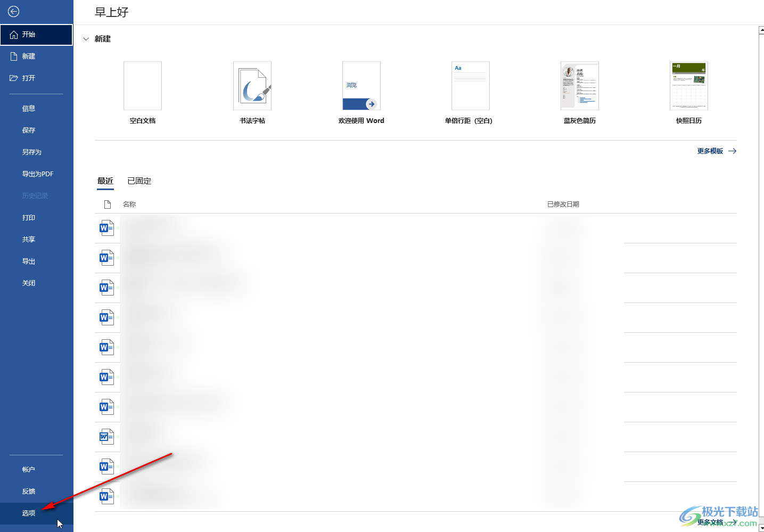Open the third recent Word document icon

[x=107, y=288]
